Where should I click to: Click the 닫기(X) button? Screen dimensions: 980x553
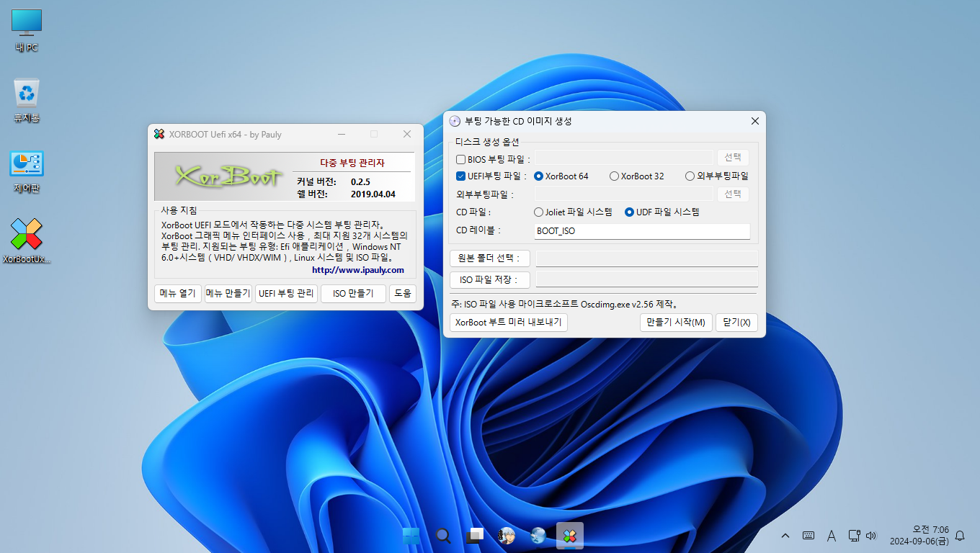point(736,322)
